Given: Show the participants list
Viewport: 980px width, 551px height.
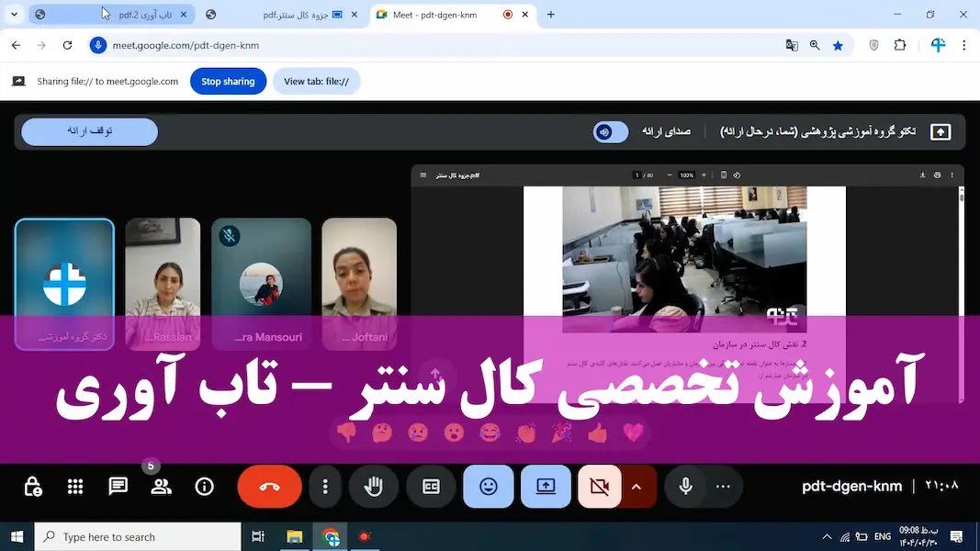Looking at the screenshot, I should click(x=161, y=487).
